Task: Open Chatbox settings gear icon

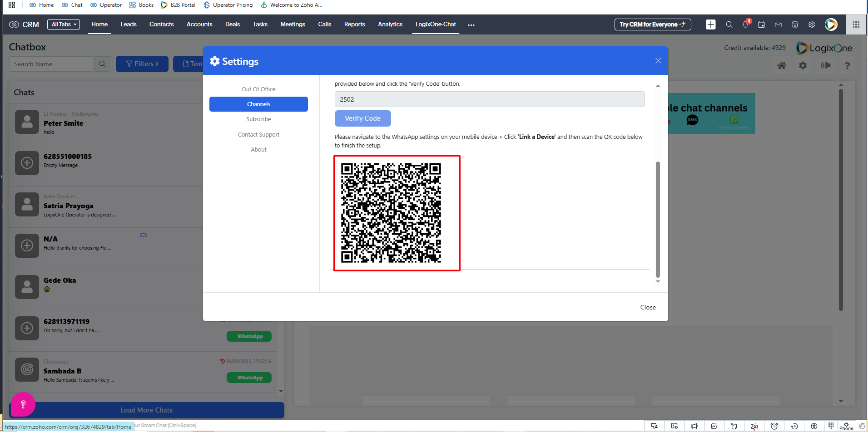Action: tap(803, 65)
